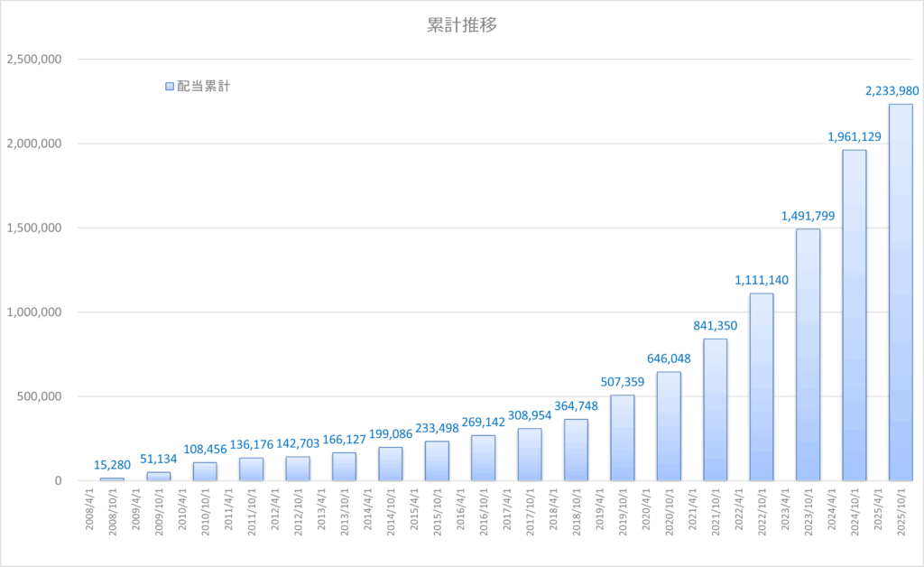Click the data label 646,048

(669, 358)
